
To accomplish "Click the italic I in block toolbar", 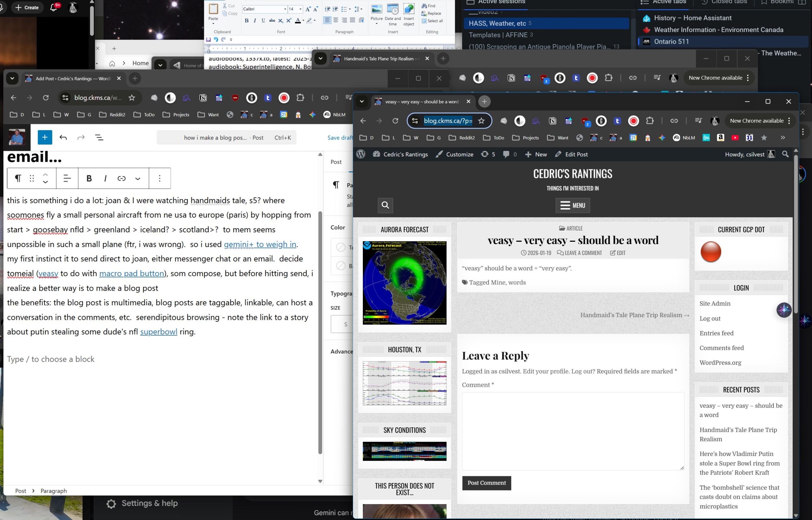I will (105, 178).
